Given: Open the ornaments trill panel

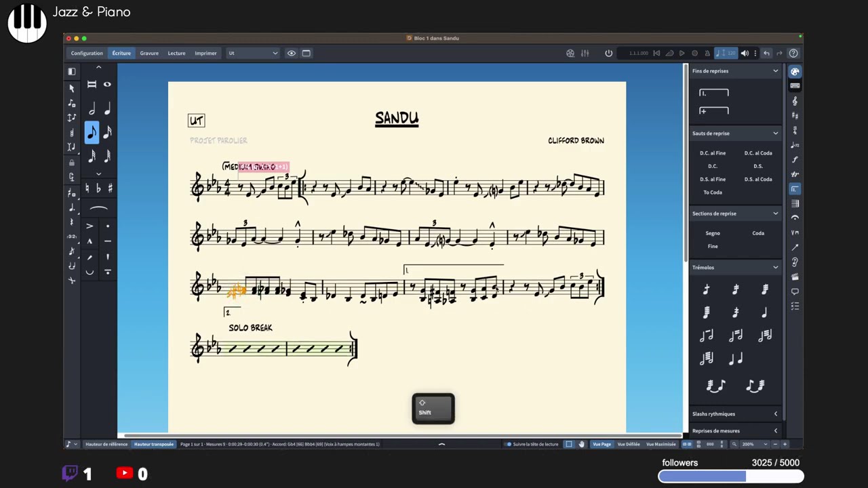Looking at the screenshot, I should 795,174.
